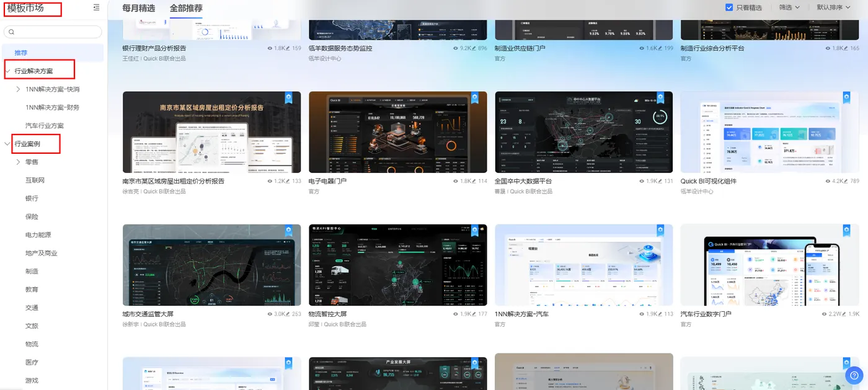Select the 物流 industry category

pos(32,344)
